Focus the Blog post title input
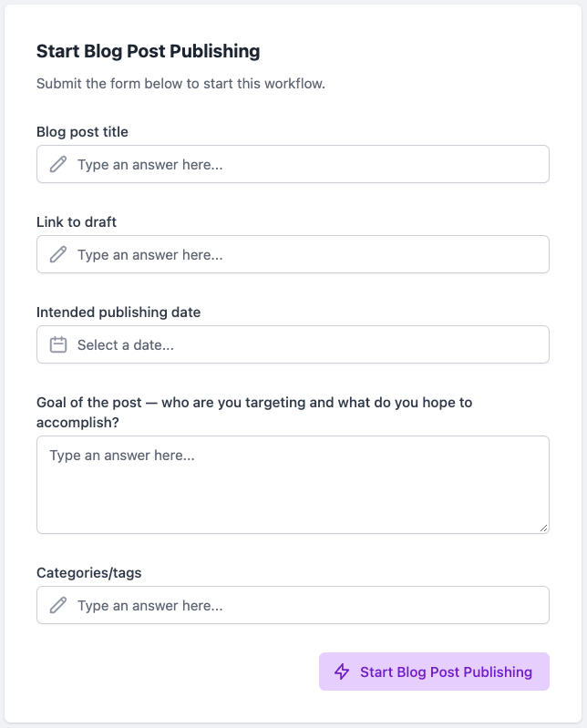The width and height of the screenshot is (587, 728). (x=293, y=164)
